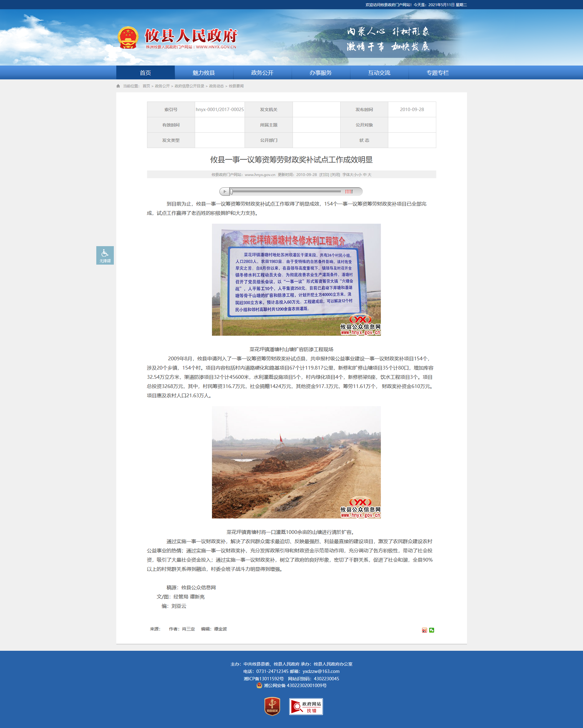Screen dimensions: 583x728
Task: Follow the 攸县要闻 breadcrumb link
Action: (x=236, y=86)
